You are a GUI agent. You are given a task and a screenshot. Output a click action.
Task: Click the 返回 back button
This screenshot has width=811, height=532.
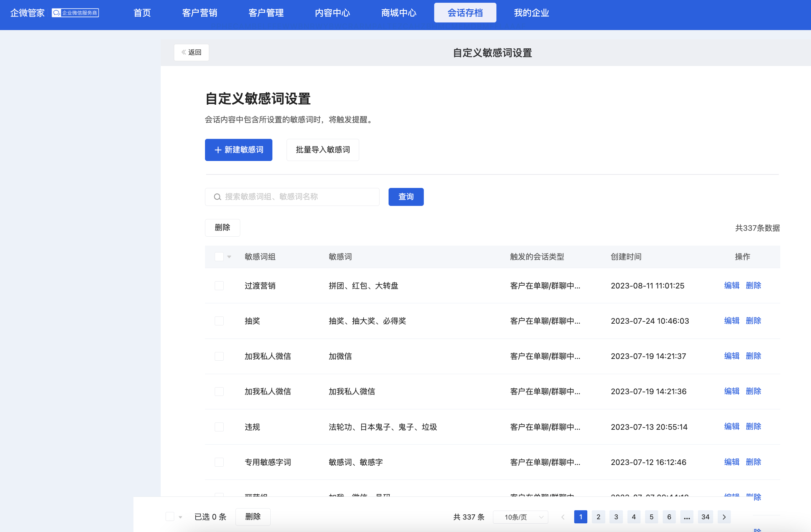(x=192, y=53)
